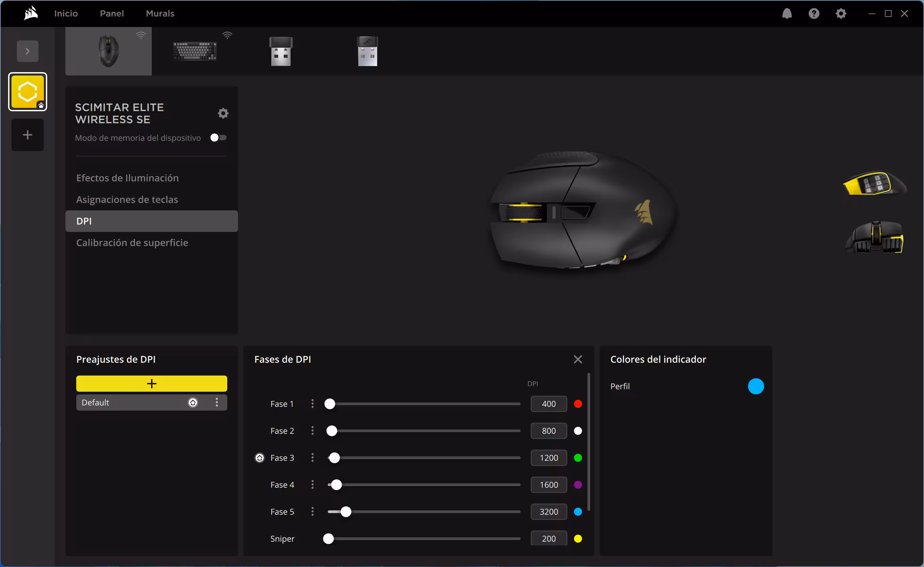Click Fase 2 DPI slider handle

tap(331, 431)
